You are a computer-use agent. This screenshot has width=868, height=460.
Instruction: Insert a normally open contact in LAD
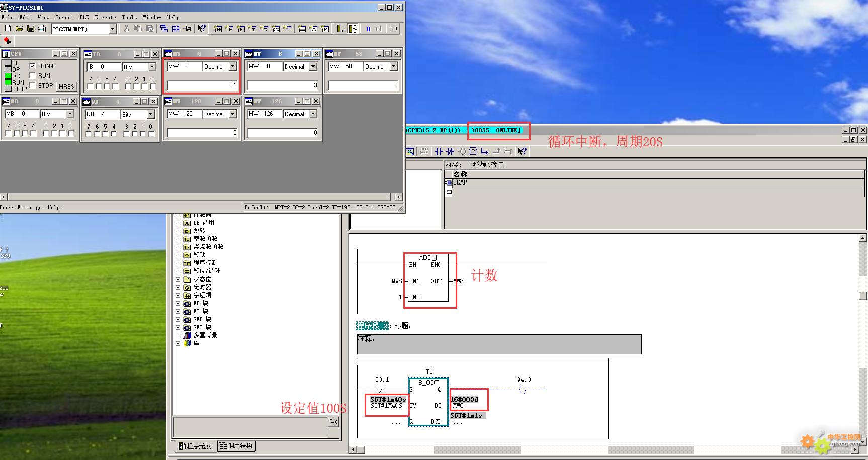(439, 151)
